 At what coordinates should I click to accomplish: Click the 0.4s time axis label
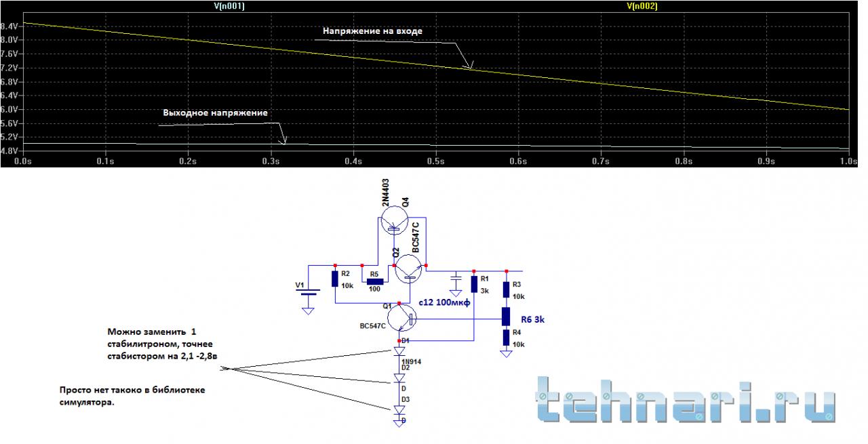353,162
